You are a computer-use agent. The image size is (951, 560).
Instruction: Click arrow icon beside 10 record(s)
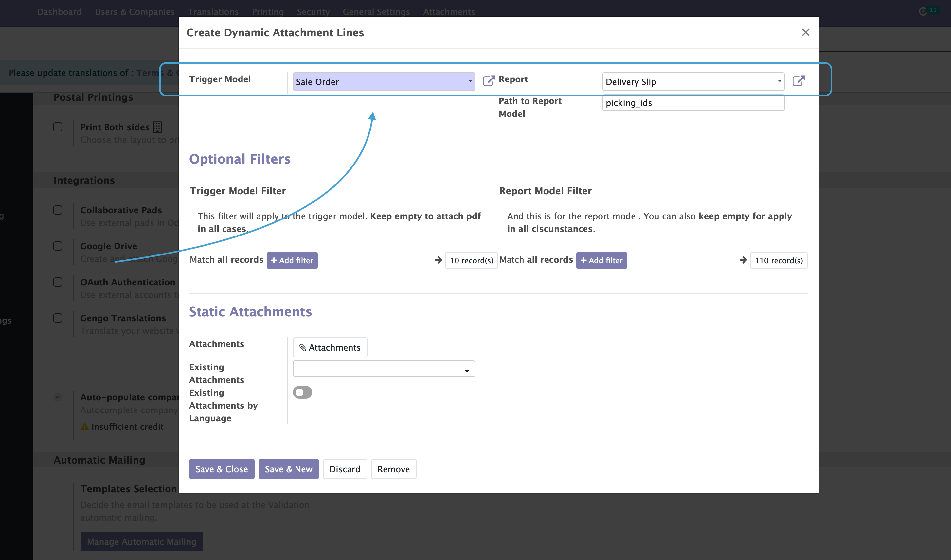click(438, 260)
